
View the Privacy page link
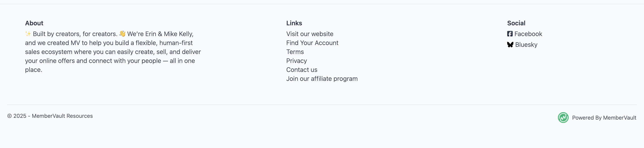[x=296, y=61]
